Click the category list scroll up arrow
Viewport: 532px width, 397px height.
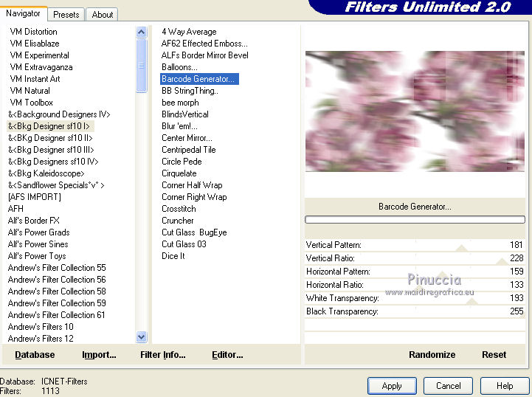(141, 32)
